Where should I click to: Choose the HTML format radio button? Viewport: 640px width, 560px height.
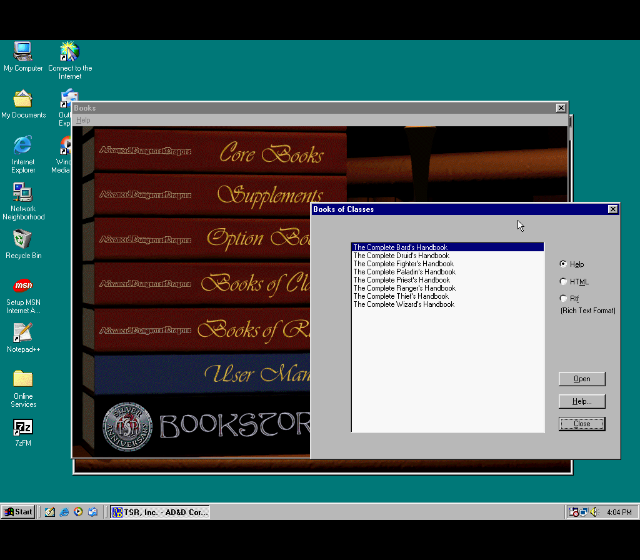pyautogui.click(x=564, y=281)
